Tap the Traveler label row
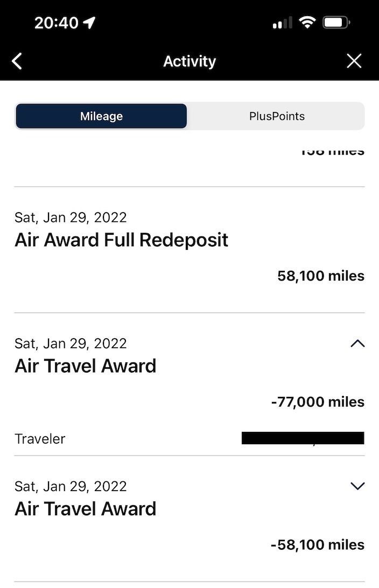Screen dimensions: 379x588 coord(40,438)
